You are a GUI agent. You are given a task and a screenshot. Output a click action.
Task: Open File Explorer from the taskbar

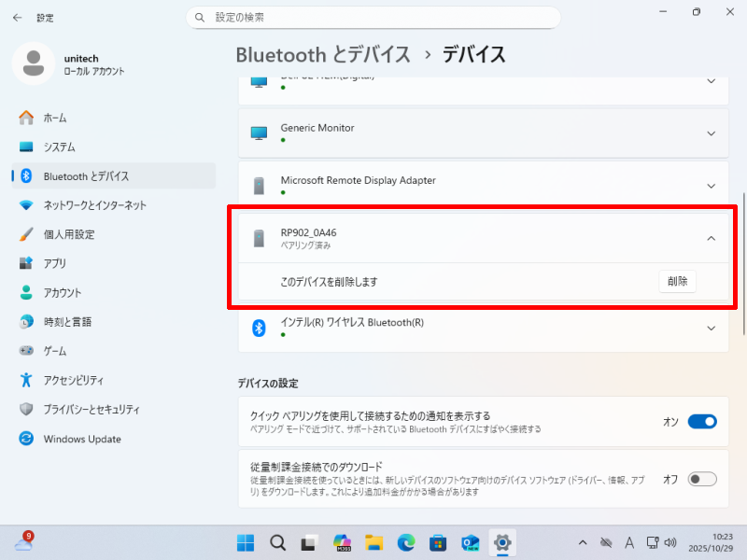point(373,542)
